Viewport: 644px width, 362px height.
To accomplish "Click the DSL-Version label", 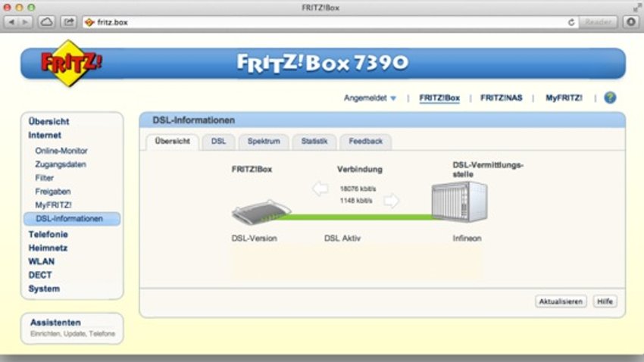I will coord(255,239).
